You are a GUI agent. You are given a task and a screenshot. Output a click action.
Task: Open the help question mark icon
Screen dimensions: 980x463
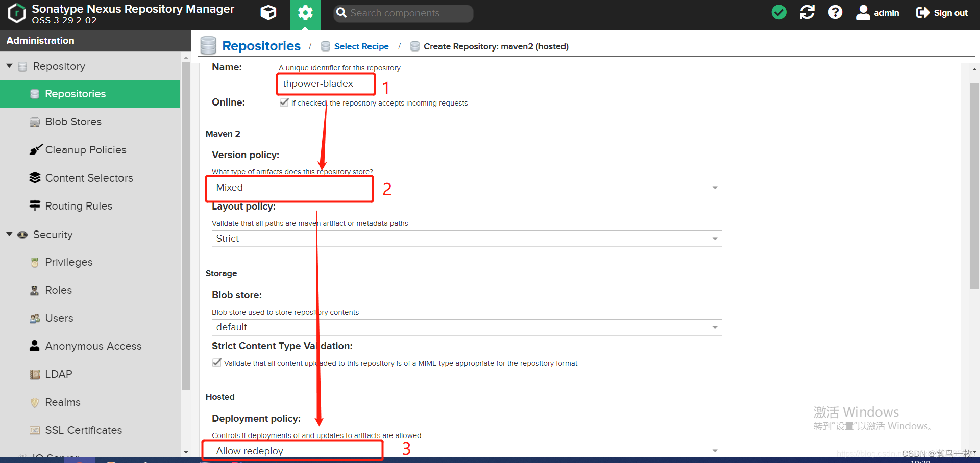point(835,12)
